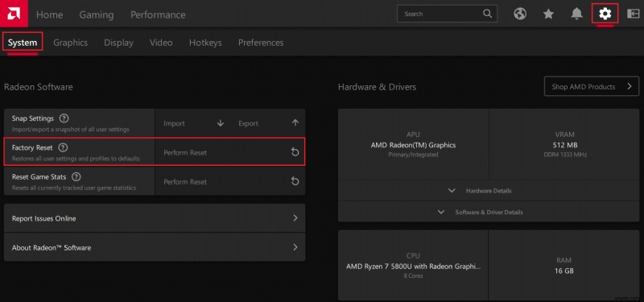Screen dimensions: 644x302
Task: Open the Gaming tab
Action: click(x=97, y=14)
